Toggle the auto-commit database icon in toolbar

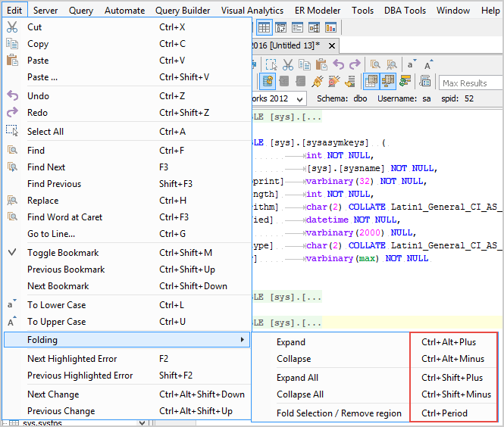pos(268,82)
